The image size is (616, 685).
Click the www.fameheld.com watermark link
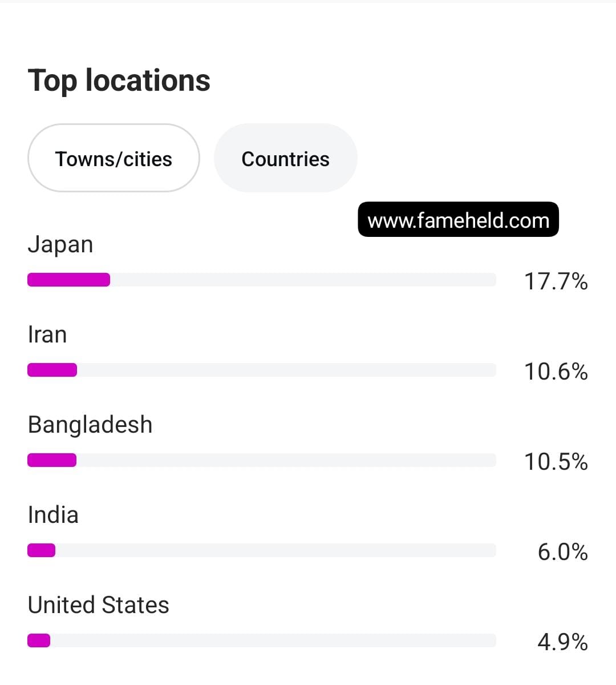tap(458, 220)
